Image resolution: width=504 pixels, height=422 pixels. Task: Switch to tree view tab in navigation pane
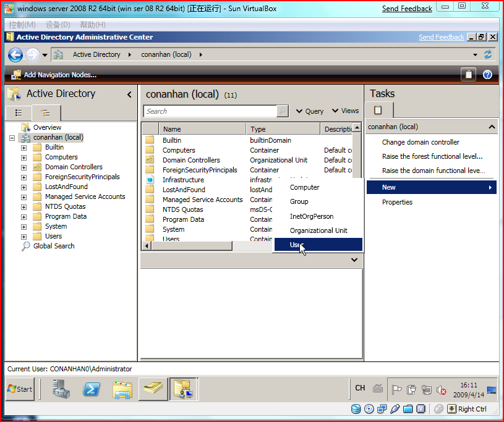pyautogui.click(x=46, y=112)
